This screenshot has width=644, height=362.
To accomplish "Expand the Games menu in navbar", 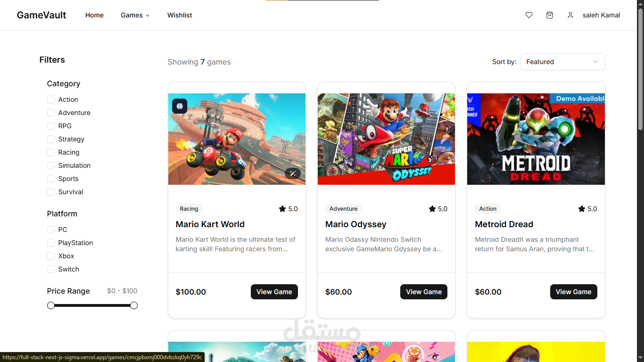I will [135, 15].
